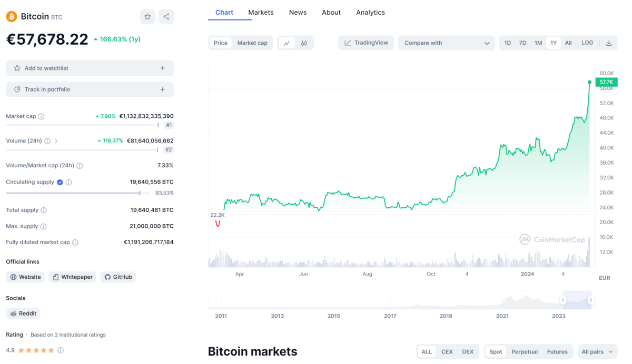The width and height of the screenshot is (632, 364).
Task: Click the Whitepaper link
Action: click(72, 277)
